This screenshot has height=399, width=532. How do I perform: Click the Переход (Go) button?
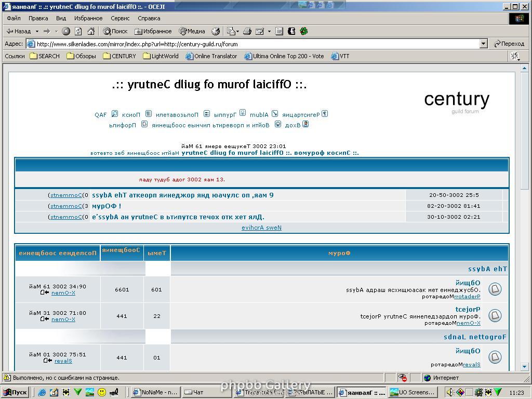(x=509, y=44)
